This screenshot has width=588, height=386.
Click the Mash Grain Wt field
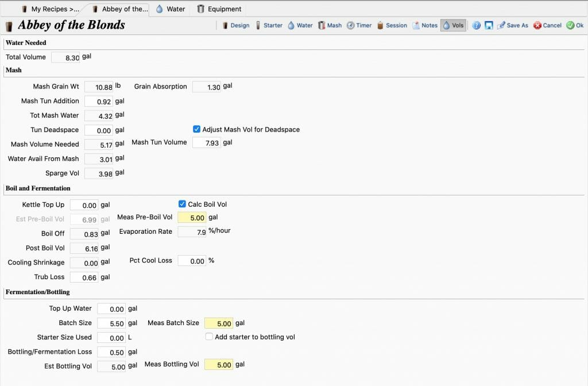pos(99,87)
